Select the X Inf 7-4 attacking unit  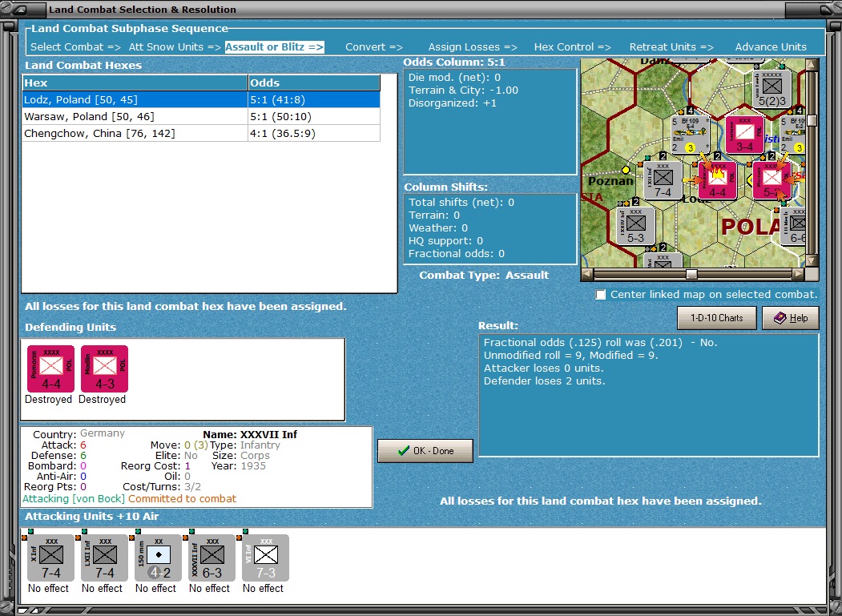[50, 558]
